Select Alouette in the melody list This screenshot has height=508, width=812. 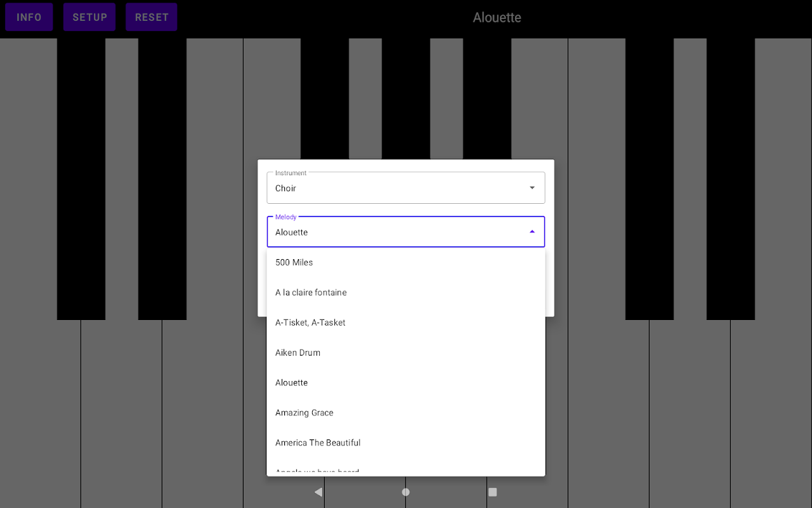coord(406,382)
